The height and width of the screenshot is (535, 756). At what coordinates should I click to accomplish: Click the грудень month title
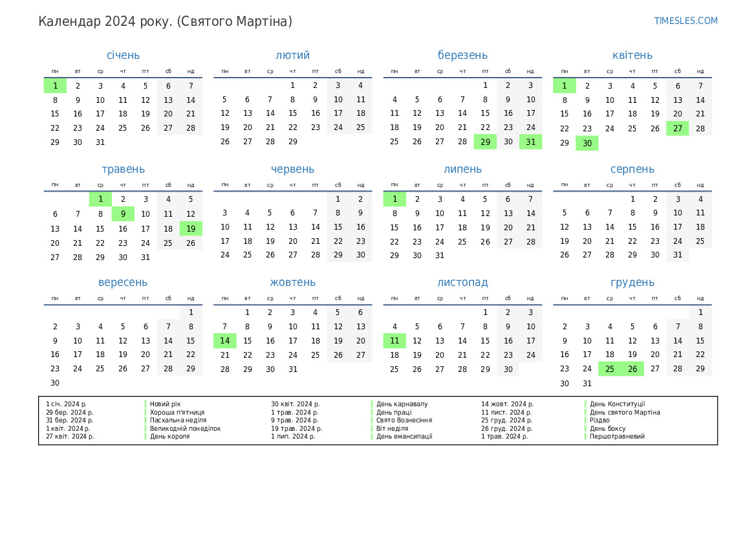pos(632,283)
